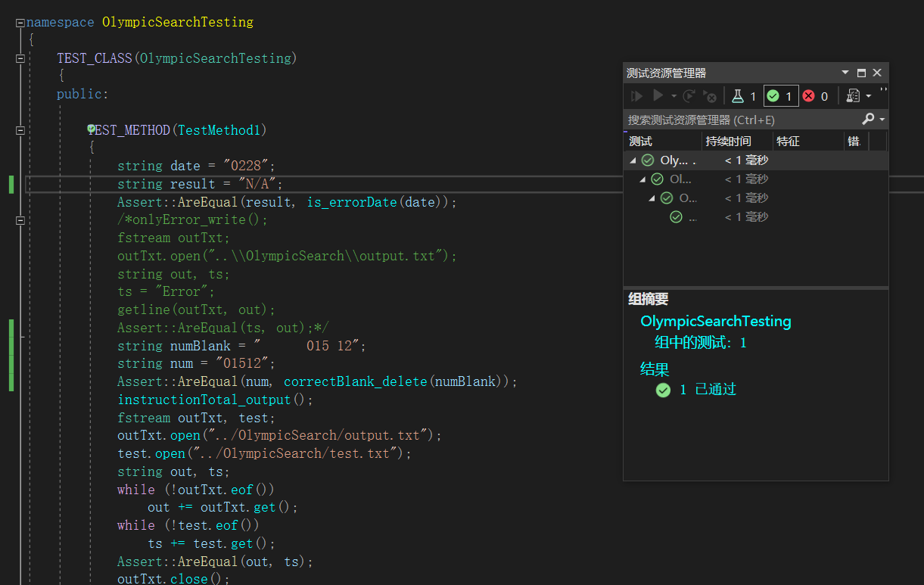The image size is (924, 585).
Task: Click the truncated 错 column header
Action: point(856,142)
